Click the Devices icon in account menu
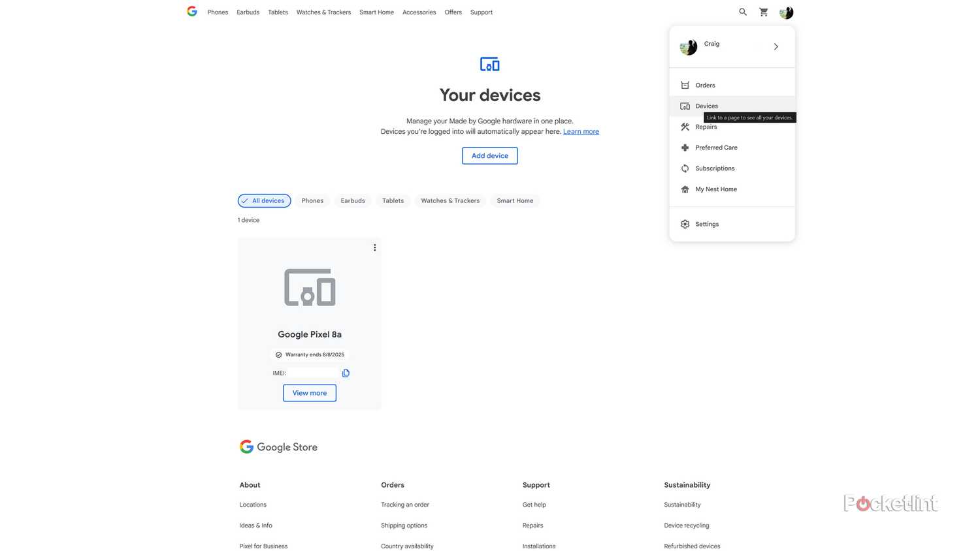Image resolution: width=980 pixels, height=551 pixels. (685, 106)
